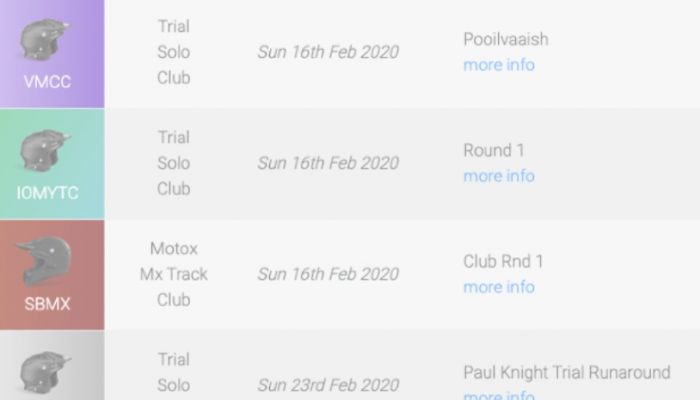Select the VMCC club label
Screen dimensions: 700x400
[x=47, y=82]
